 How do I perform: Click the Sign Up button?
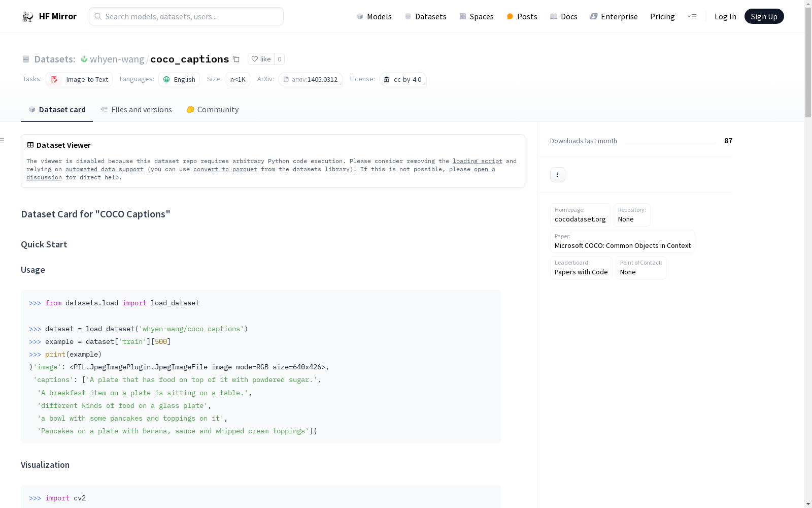click(x=764, y=16)
